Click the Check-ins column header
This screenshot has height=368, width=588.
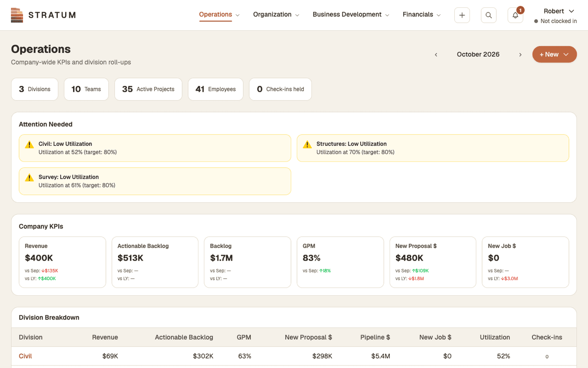547,338
